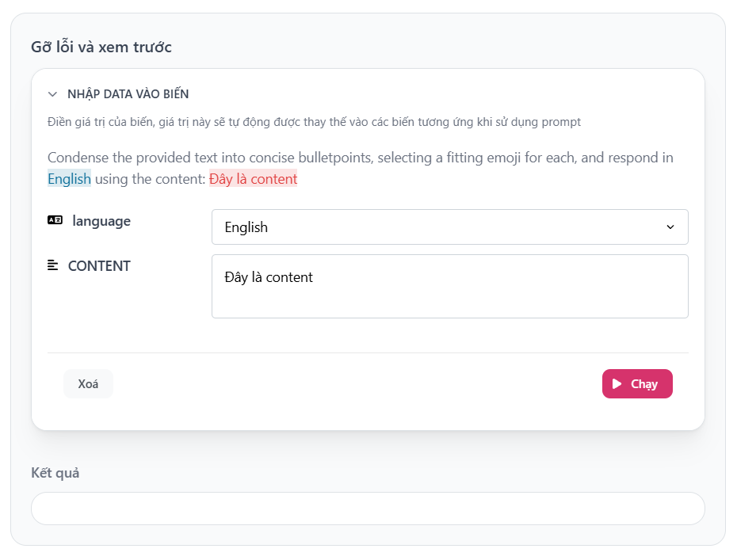Click the hint text starting "Điền giá trị của biến"
The image size is (737, 560).
coord(314,122)
